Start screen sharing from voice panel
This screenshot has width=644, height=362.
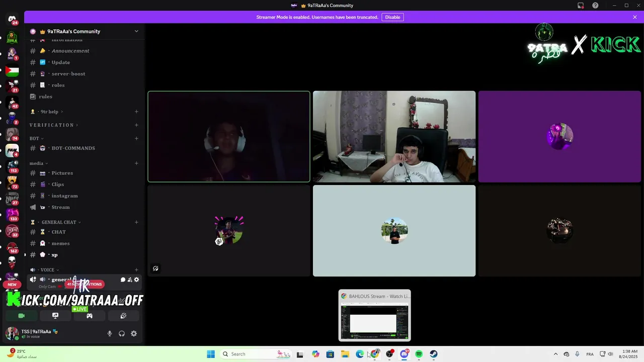click(x=55, y=316)
